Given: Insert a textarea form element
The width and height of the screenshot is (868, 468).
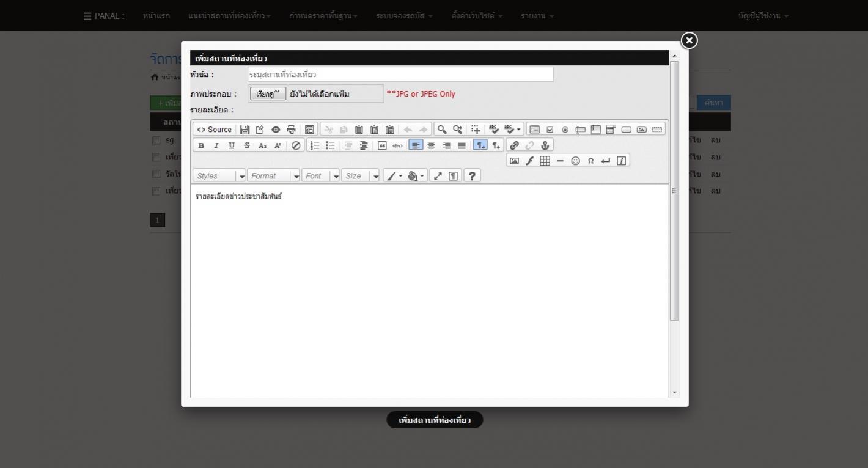Looking at the screenshot, I should coord(596,130).
